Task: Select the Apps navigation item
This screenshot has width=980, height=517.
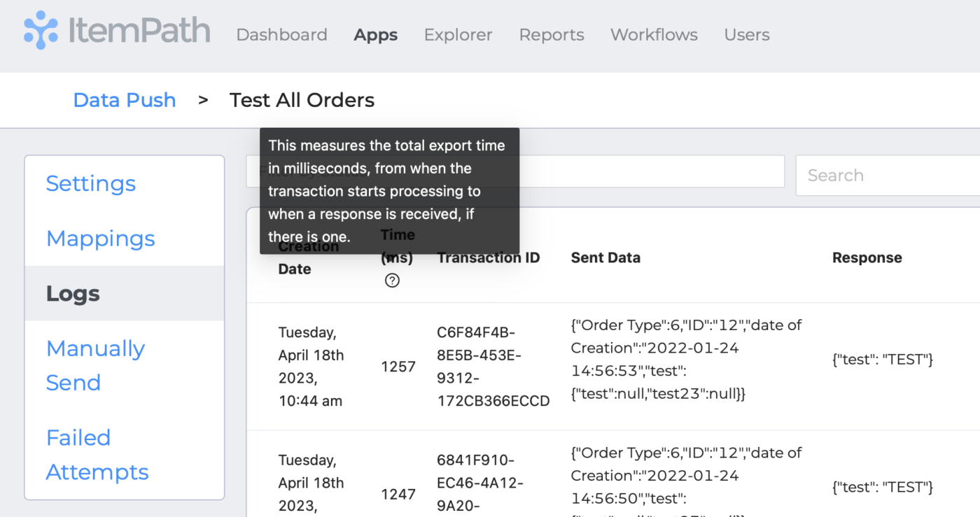Action: pyautogui.click(x=376, y=35)
